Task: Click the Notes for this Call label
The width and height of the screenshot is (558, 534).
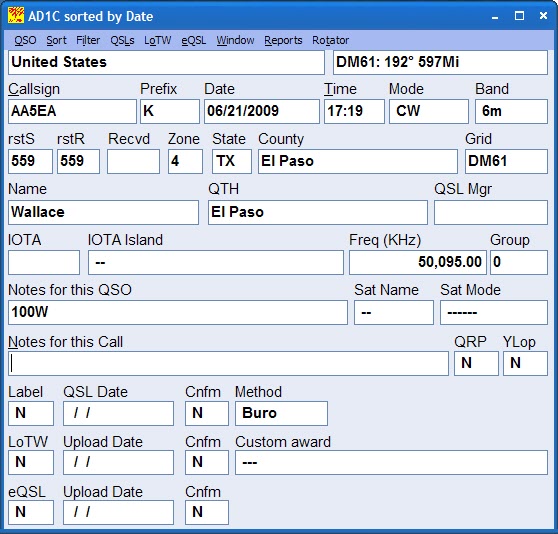Action: [x=65, y=342]
